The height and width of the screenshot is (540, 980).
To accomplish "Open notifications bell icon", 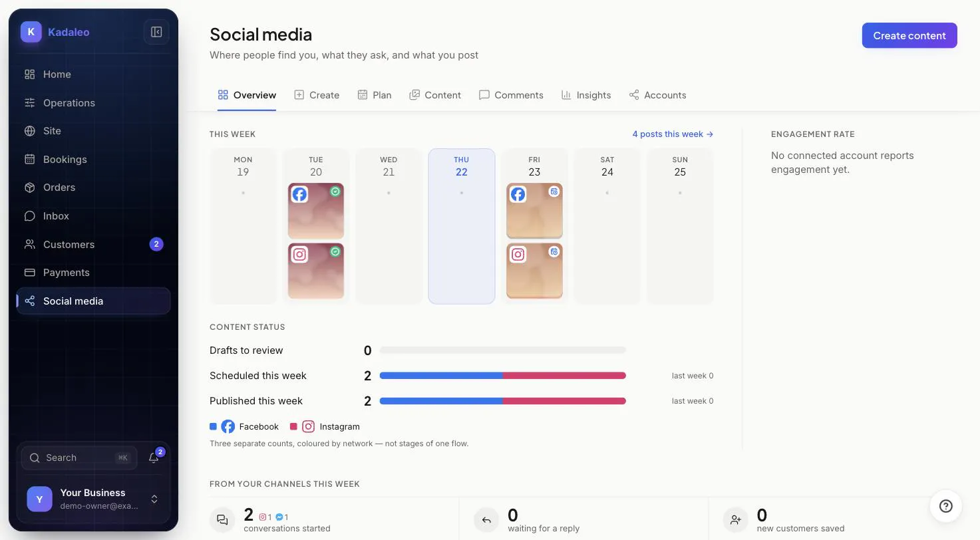I will tap(154, 458).
